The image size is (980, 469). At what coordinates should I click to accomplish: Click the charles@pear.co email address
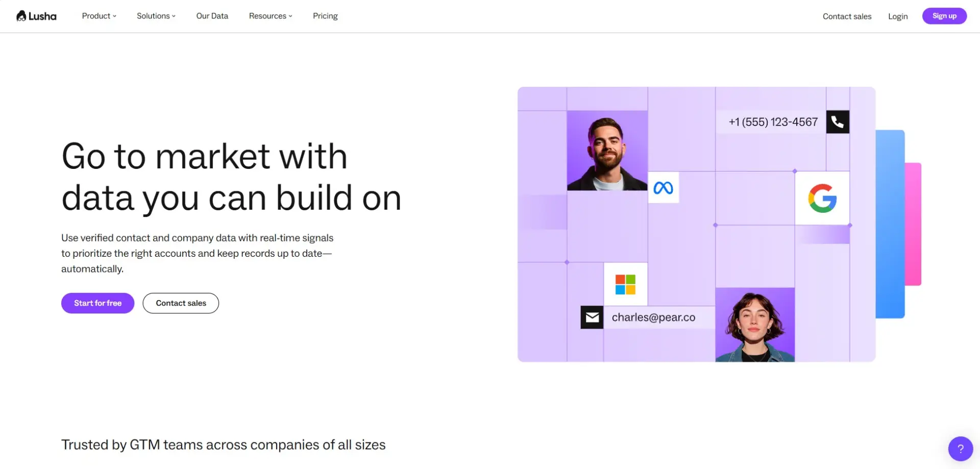[x=653, y=317]
